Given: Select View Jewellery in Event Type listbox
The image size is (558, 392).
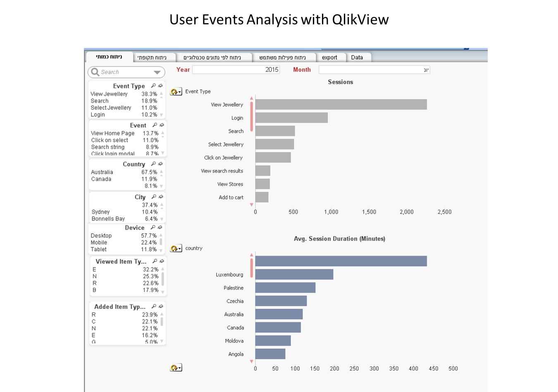Looking at the screenshot, I should [124, 94].
